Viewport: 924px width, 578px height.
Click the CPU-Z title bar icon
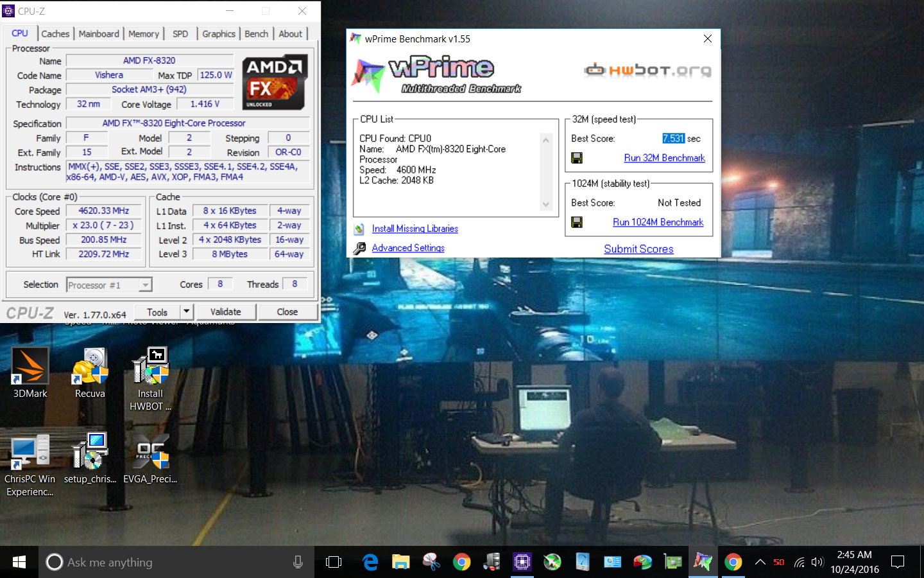click(x=8, y=11)
